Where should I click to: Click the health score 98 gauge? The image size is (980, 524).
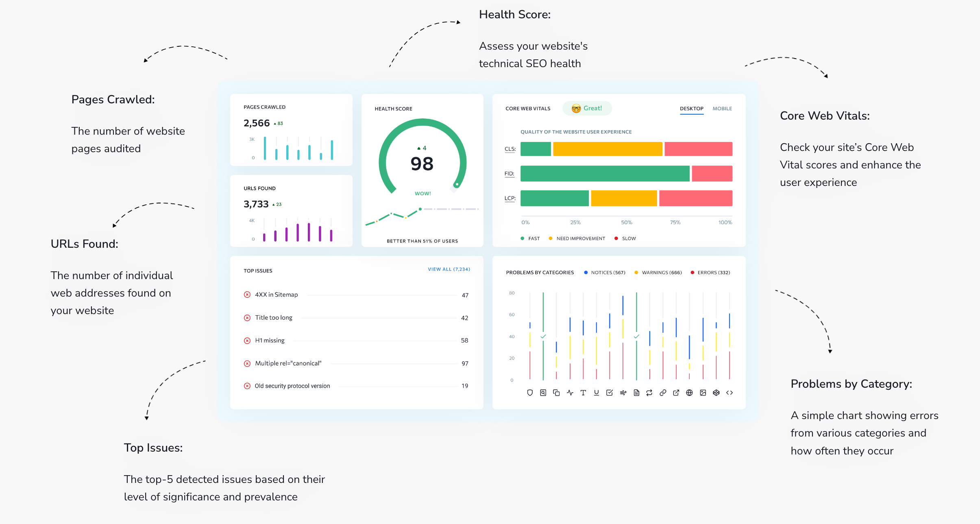[422, 157]
